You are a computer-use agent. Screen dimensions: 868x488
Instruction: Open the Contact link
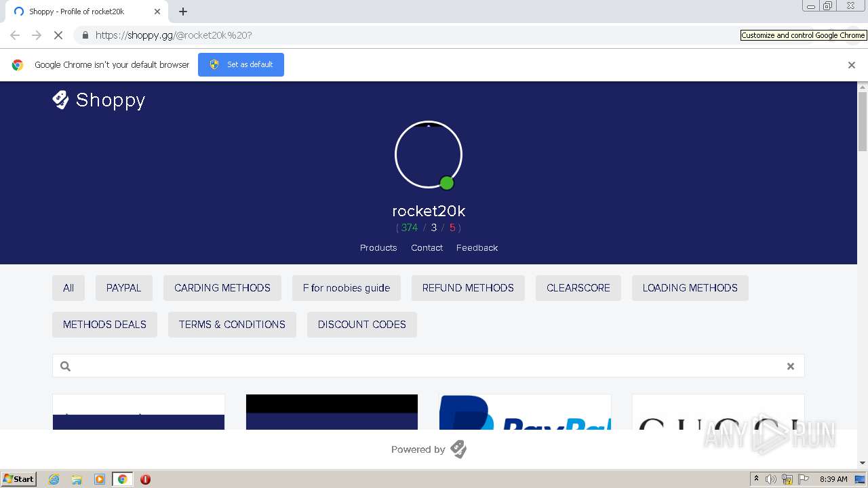tap(427, 247)
